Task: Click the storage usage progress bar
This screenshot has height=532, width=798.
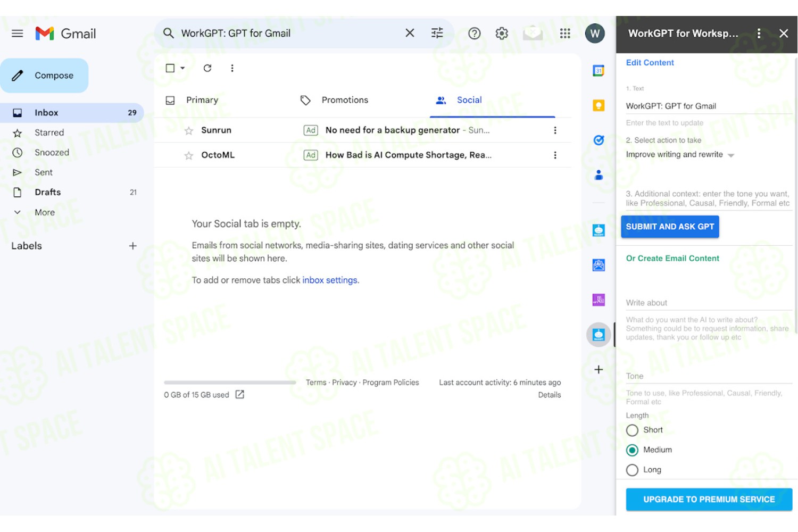Action: coord(230,383)
